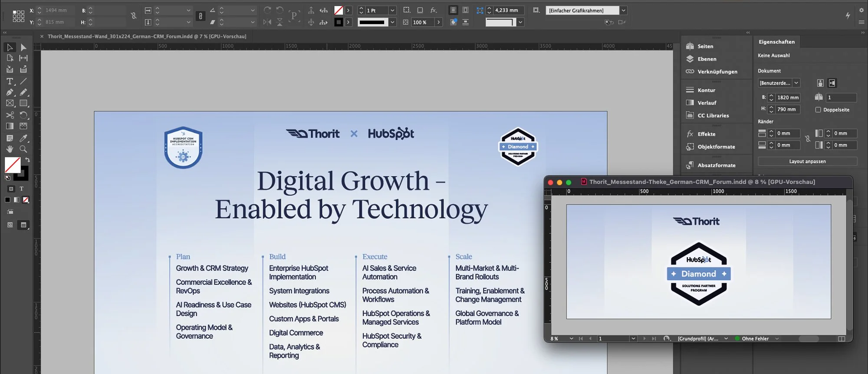Switch to the Eigenschaften tab

(776, 42)
